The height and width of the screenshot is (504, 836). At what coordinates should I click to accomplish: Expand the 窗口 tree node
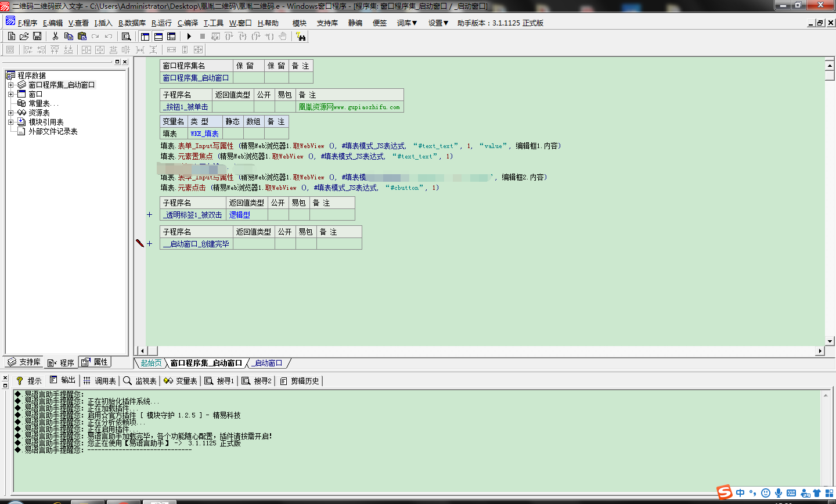tap(10, 94)
